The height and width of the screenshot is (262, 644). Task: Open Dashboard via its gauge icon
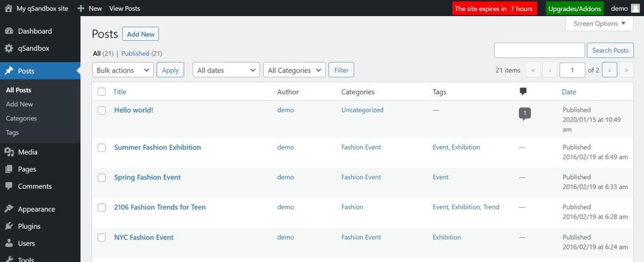pos(9,31)
